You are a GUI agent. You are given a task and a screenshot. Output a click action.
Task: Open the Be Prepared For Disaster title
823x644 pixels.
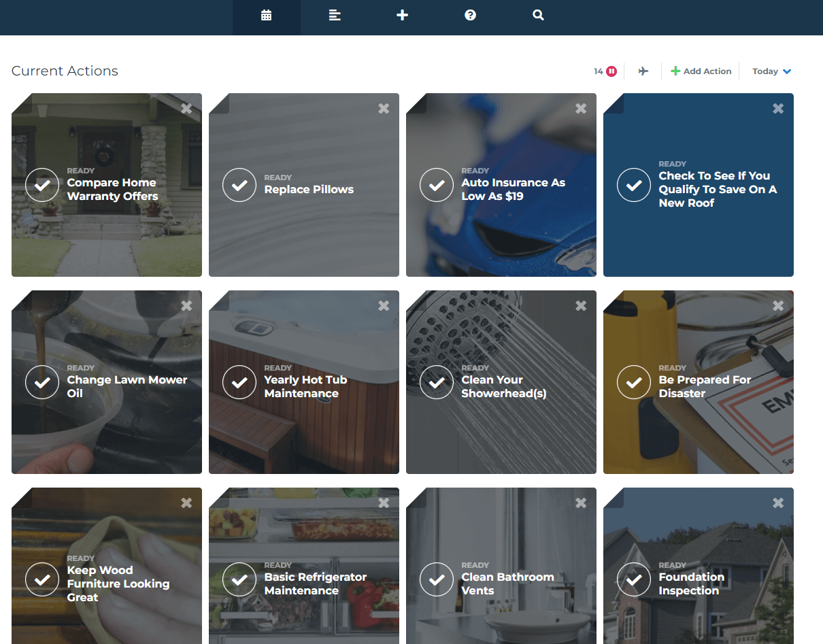[704, 386]
